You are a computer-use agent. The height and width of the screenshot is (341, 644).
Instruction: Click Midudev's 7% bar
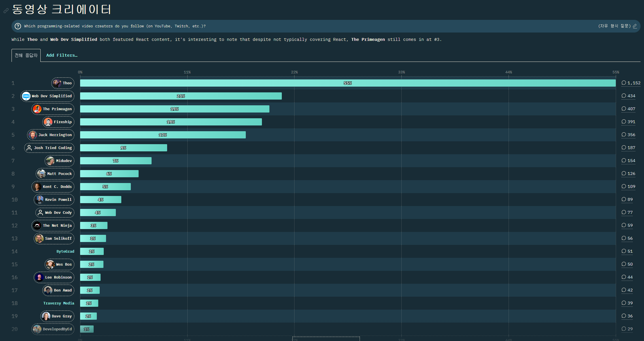pos(116,161)
